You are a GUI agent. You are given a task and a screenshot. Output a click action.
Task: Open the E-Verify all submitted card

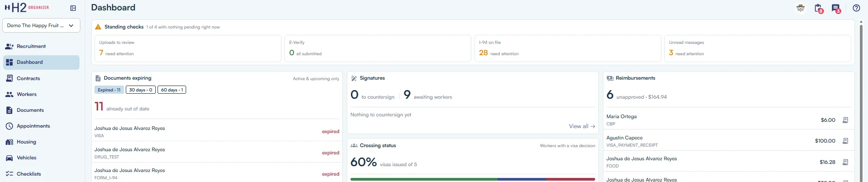coord(378,48)
